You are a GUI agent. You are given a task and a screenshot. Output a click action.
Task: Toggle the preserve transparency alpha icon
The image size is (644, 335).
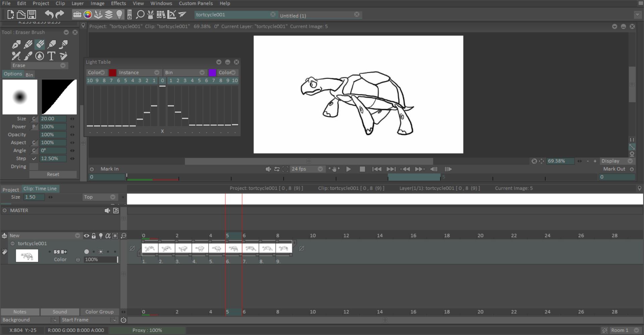(108, 236)
